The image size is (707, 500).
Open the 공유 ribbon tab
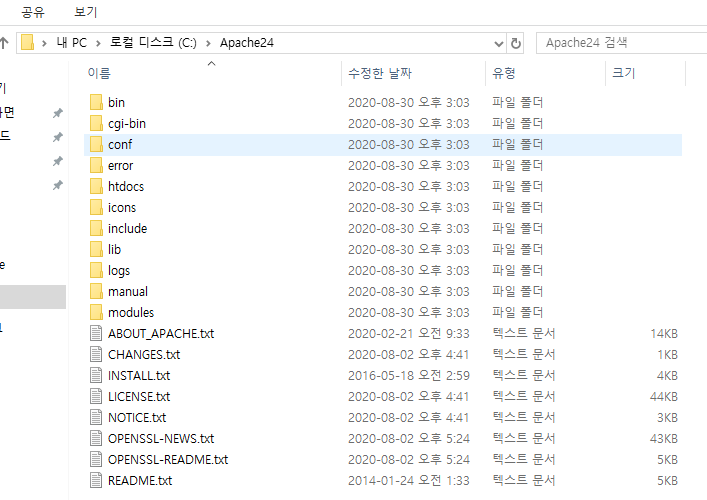(33, 12)
